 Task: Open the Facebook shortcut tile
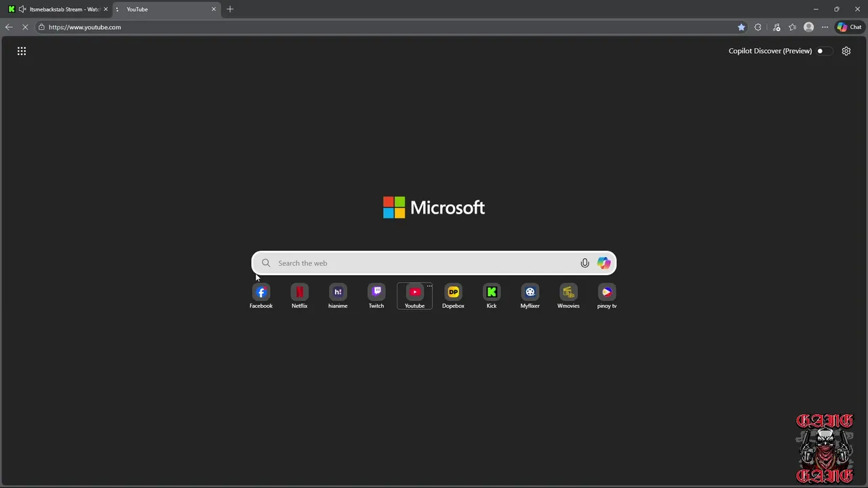tap(261, 296)
